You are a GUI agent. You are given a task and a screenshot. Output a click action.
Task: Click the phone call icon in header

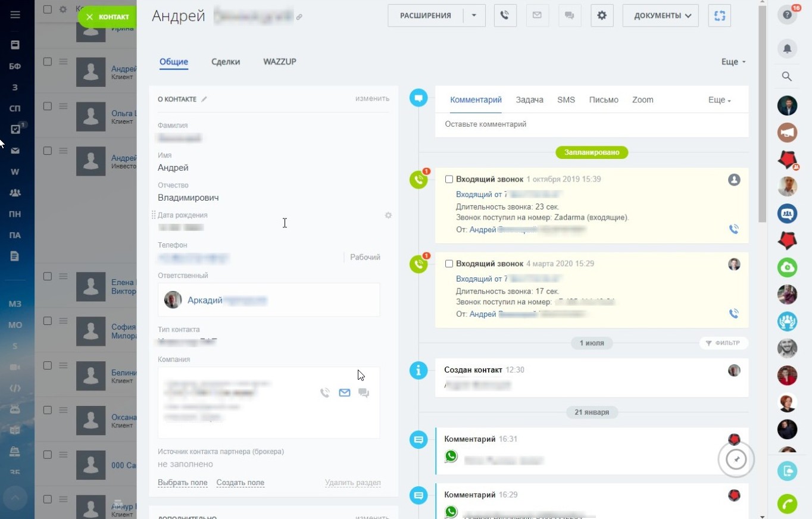505,15
